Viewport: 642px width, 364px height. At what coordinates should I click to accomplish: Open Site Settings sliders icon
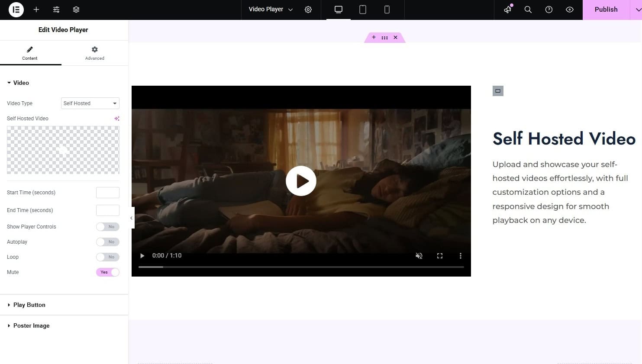pyautogui.click(x=56, y=10)
